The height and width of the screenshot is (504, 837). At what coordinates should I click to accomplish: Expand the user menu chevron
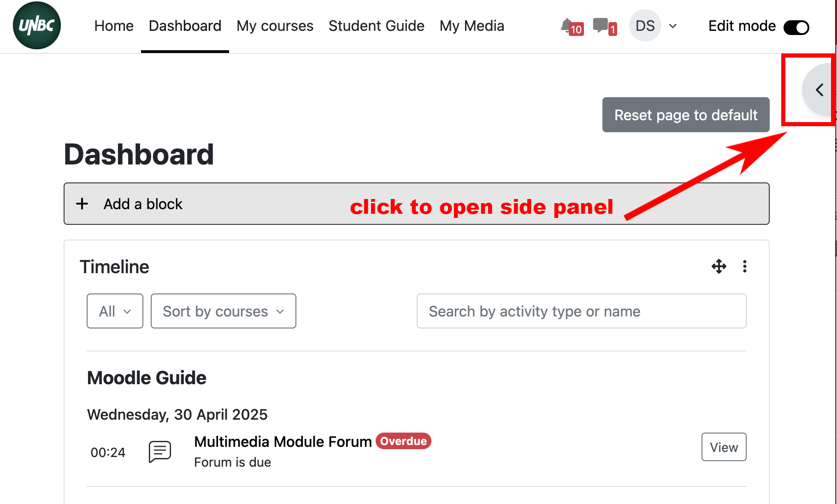click(x=673, y=26)
